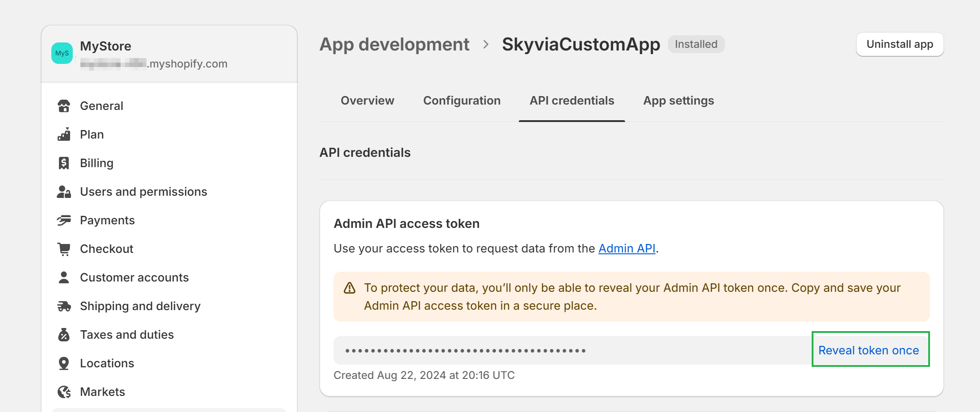Switch to the App settings tab
The height and width of the screenshot is (412, 980).
679,101
